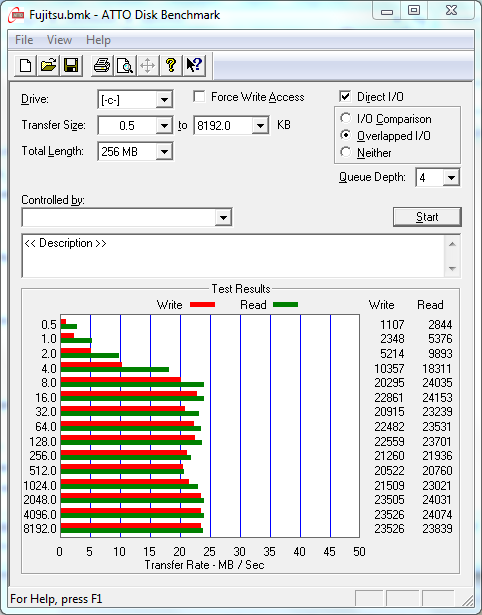Click ATTO app icon in title bar
The image size is (482, 615).
tap(16, 15)
